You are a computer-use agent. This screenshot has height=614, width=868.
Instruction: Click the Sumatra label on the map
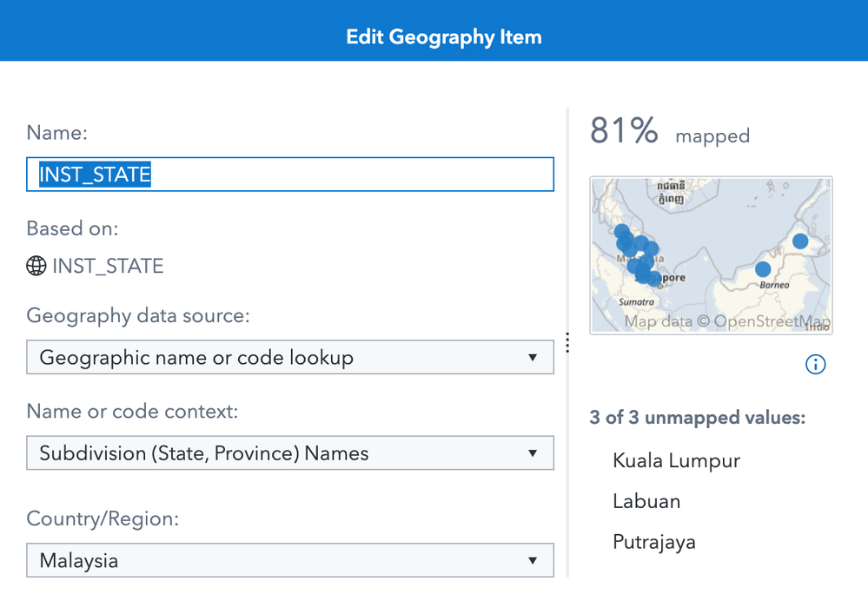point(638,302)
